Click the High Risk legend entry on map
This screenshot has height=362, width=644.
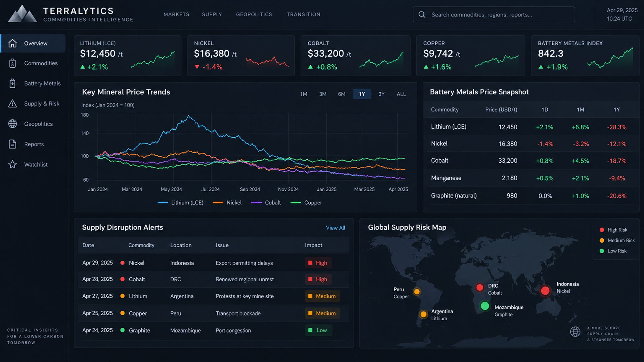613,230
